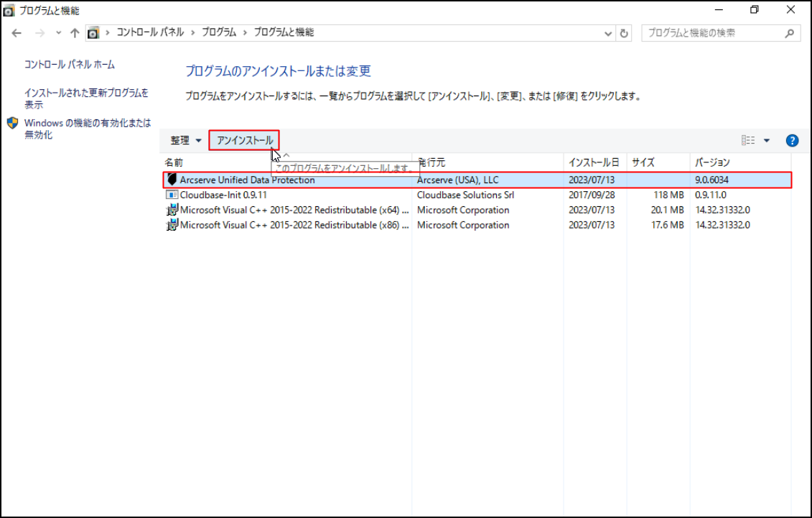Select プログラムと機能 breadcrumb

pyautogui.click(x=284, y=32)
